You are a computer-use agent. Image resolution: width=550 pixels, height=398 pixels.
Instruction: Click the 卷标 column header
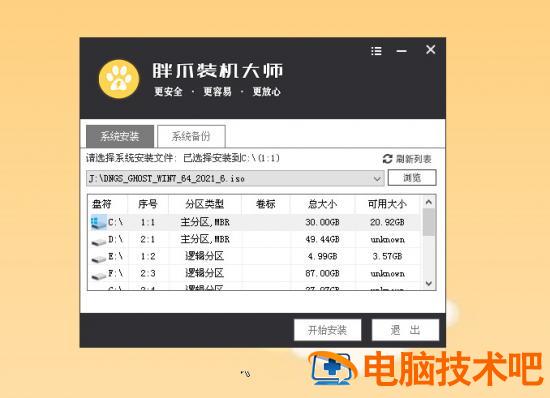coord(266,204)
